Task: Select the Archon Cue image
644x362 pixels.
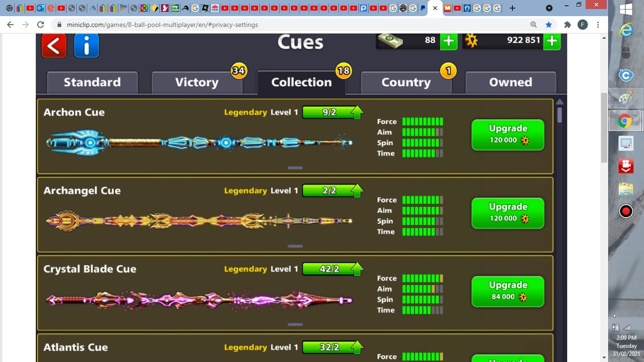Action: point(199,143)
